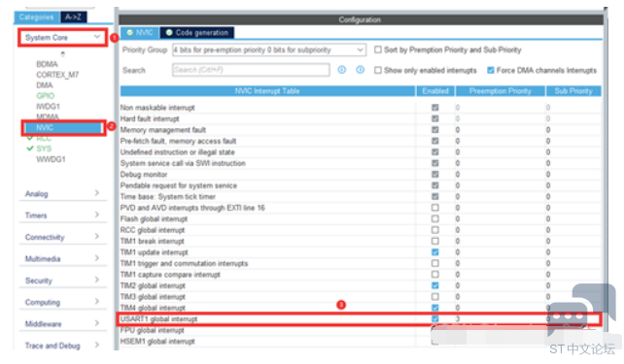Select IWDG1 in the System Core list

tap(49, 107)
